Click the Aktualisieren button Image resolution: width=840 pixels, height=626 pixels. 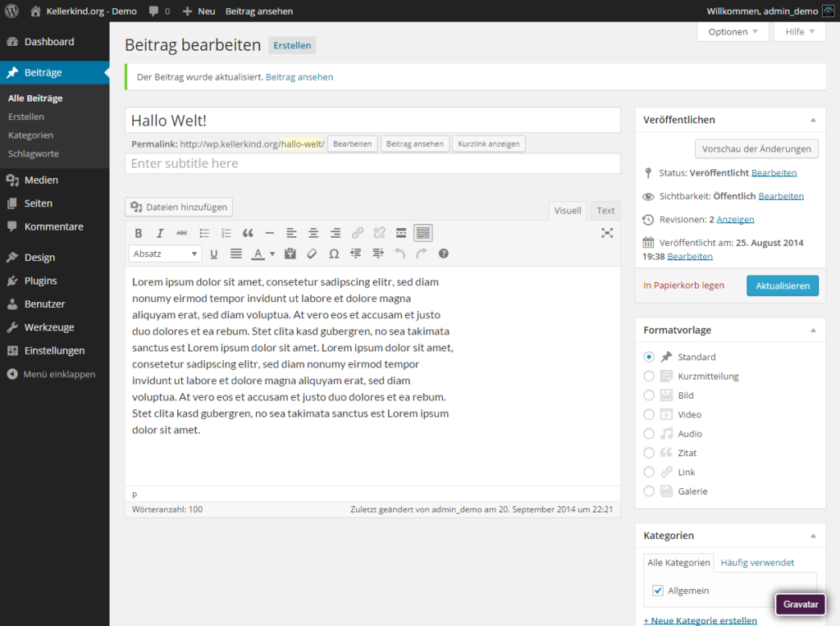(x=782, y=286)
